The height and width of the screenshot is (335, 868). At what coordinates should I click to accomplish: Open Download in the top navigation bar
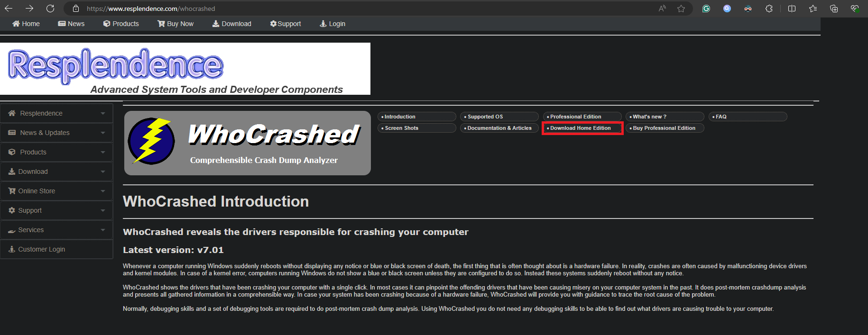[231, 24]
